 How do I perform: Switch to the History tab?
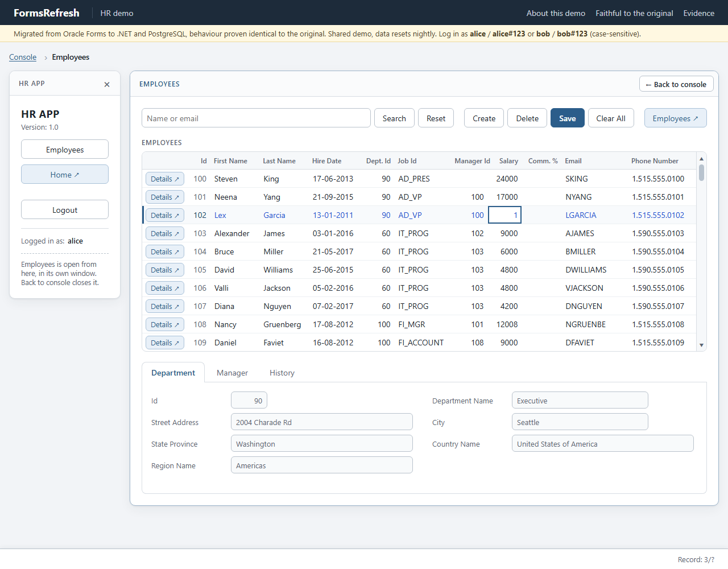(x=282, y=373)
